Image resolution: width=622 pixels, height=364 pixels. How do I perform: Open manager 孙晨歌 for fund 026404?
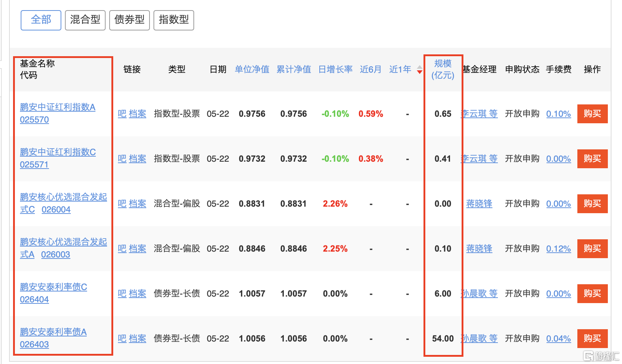pos(479,294)
